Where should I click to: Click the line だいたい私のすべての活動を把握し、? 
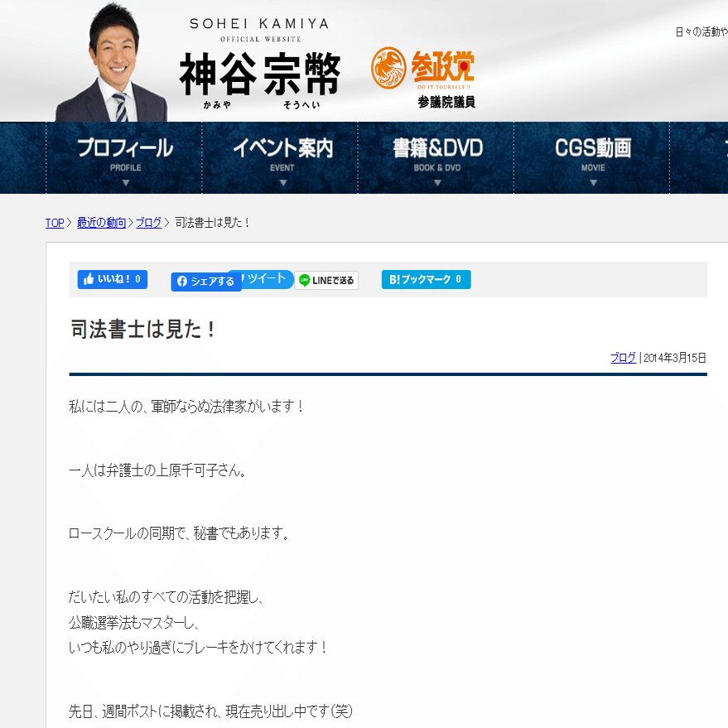(x=166, y=596)
